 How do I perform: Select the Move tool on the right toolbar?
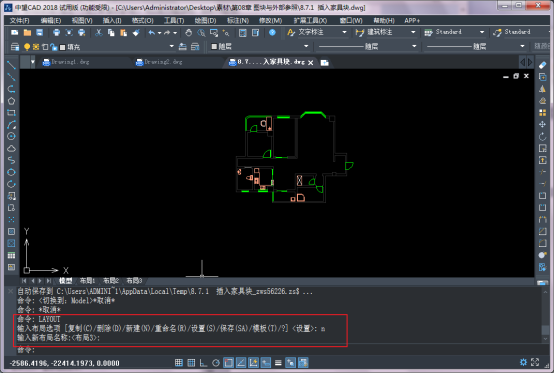pos(542,124)
